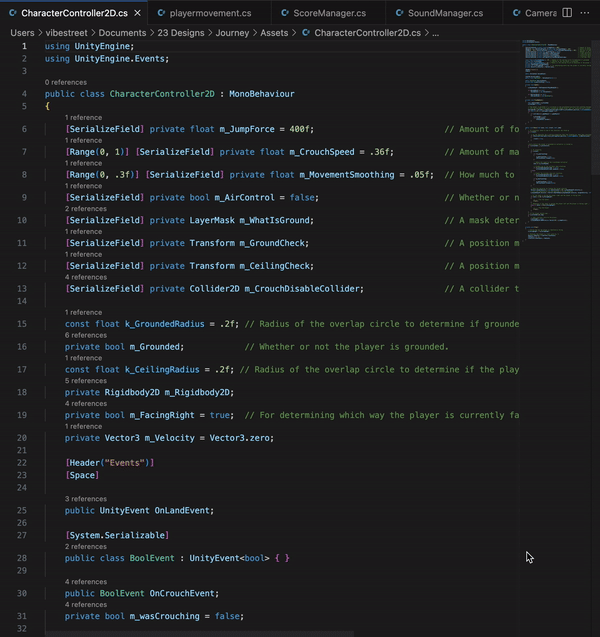Click the m_MovementSmoothing variable name

click(x=347, y=175)
